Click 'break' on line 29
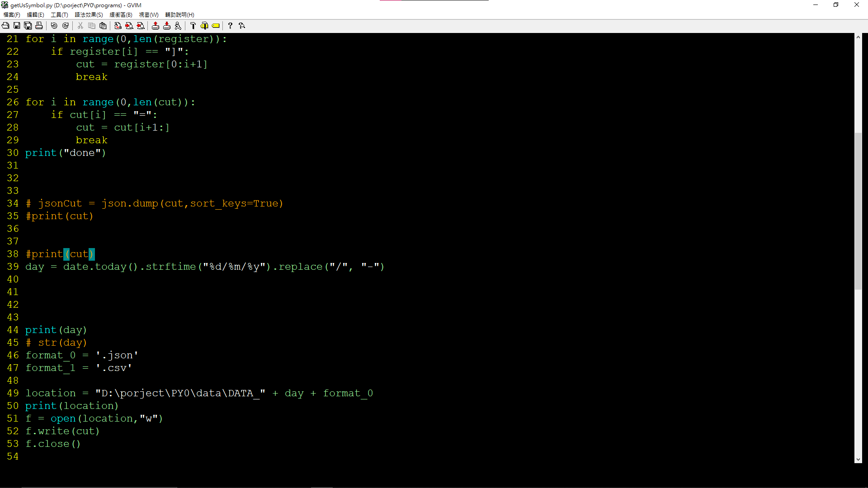Screen dimensions: 868x488 point(92,141)
